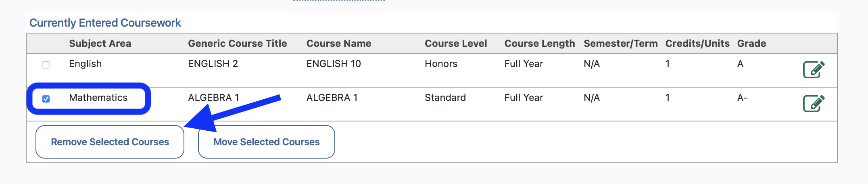This screenshot has width=868, height=184.
Task: Edit the Algebra 1 course entry
Action: [814, 103]
